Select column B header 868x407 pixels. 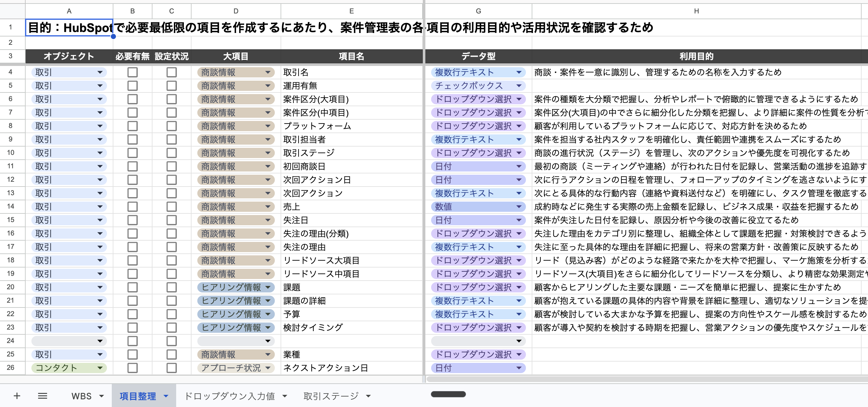132,11
